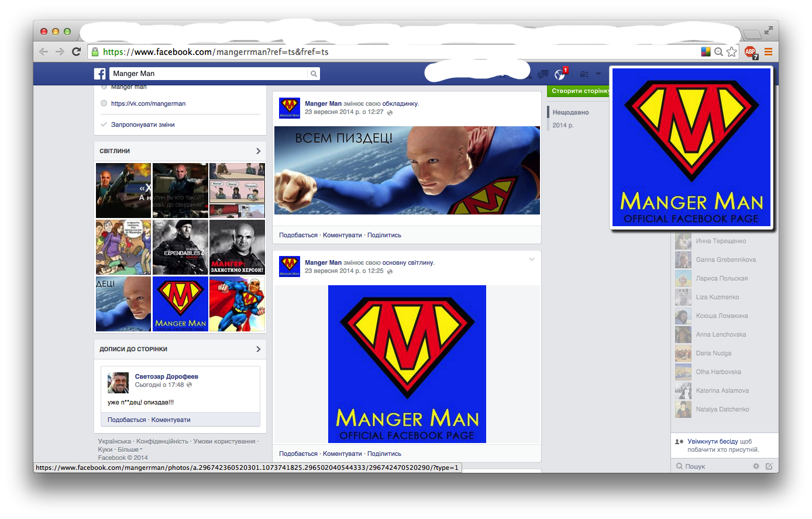Select the radio button next to vk.com/mangerman
The width and height of the screenshot is (812, 519).
pyautogui.click(x=104, y=103)
